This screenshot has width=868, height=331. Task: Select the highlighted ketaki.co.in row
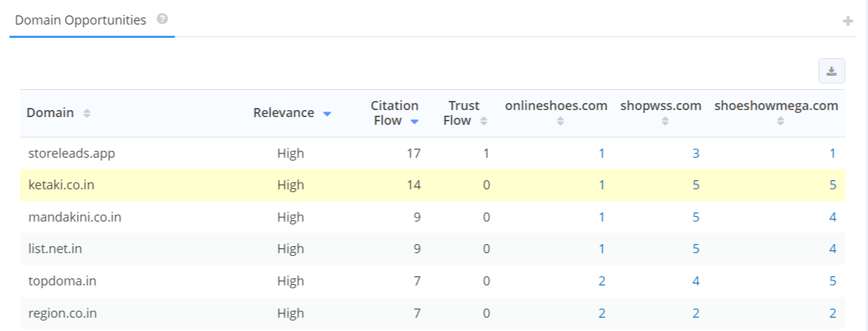click(432, 185)
